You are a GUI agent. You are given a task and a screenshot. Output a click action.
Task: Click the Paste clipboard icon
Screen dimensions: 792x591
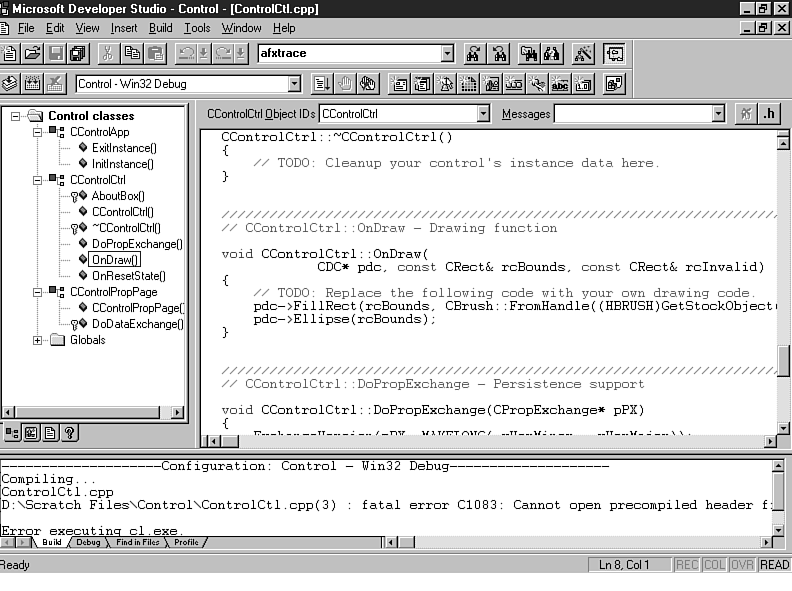coord(156,54)
